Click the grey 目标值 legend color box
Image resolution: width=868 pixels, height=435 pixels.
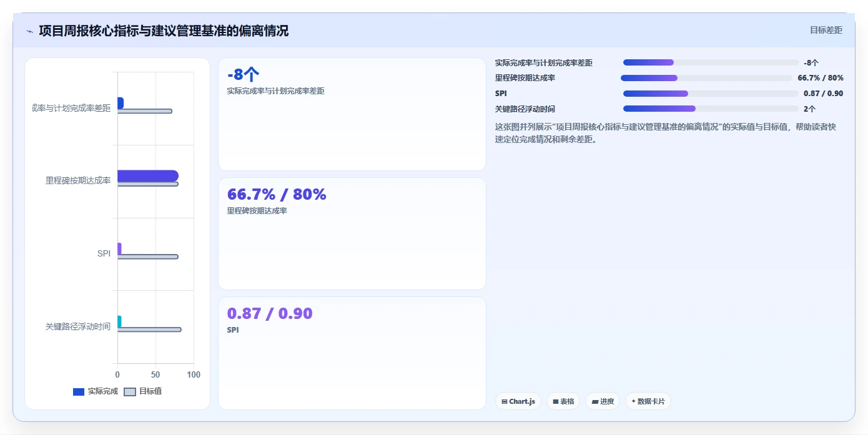pyautogui.click(x=130, y=392)
